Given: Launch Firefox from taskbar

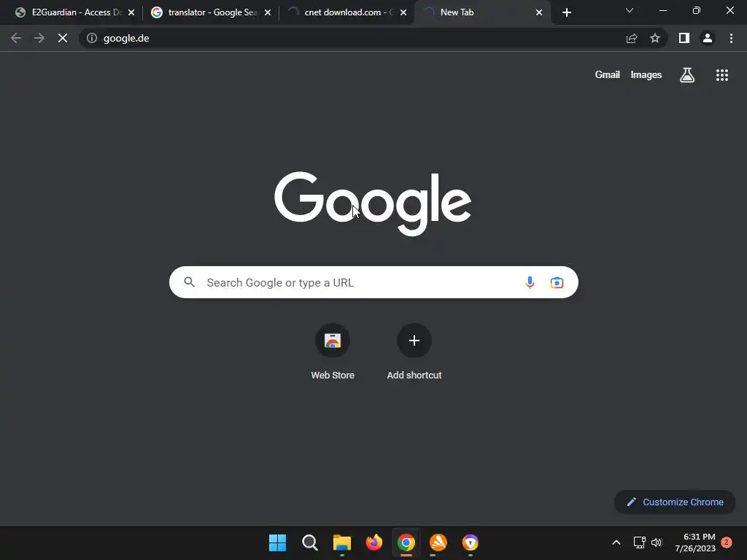Looking at the screenshot, I should point(374,542).
